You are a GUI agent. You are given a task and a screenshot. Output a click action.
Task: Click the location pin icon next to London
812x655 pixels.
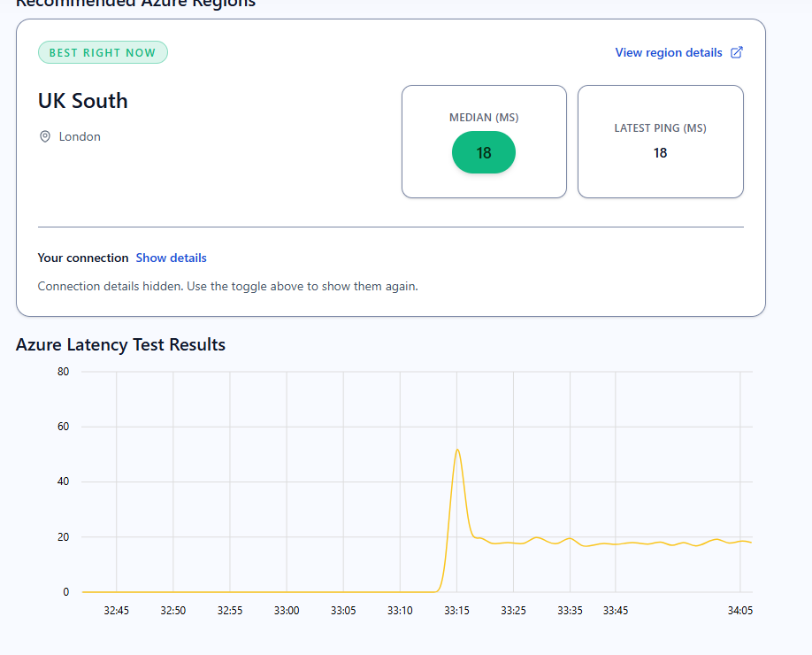point(45,136)
